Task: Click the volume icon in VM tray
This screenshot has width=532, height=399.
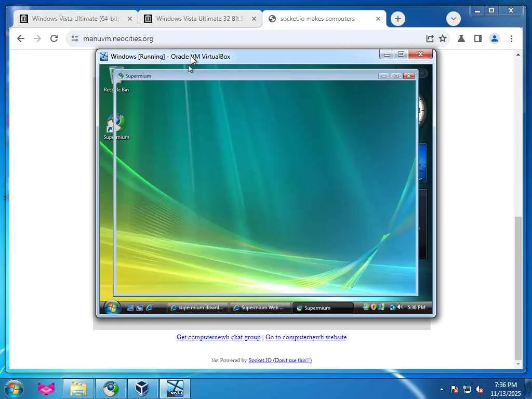Action: pyautogui.click(x=400, y=307)
